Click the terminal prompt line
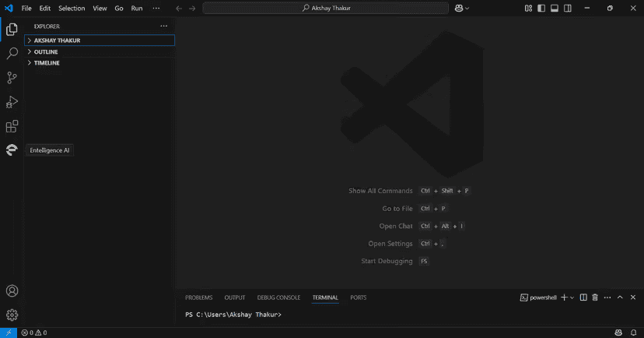Screen dimensions: 644x338 click(x=233, y=315)
